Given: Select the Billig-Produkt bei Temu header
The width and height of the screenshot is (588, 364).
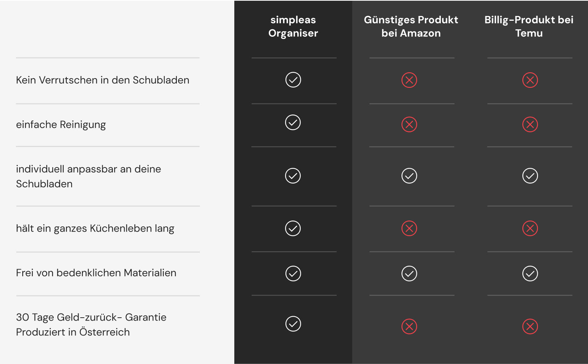Looking at the screenshot, I should pos(529,26).
